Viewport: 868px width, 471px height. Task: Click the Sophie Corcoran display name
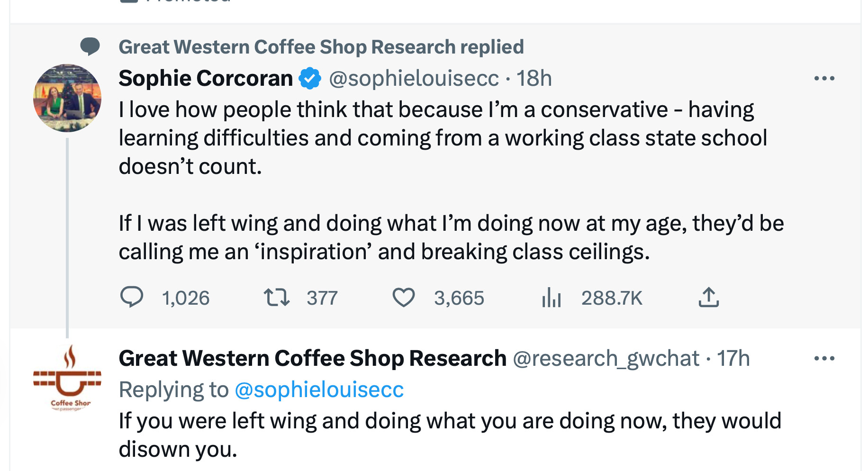[206, 78]
